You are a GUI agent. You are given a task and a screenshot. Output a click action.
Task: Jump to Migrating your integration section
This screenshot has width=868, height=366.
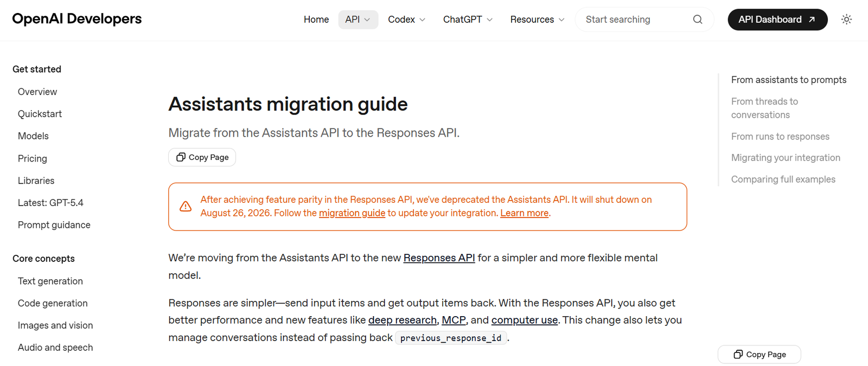[x=786, y=158]
